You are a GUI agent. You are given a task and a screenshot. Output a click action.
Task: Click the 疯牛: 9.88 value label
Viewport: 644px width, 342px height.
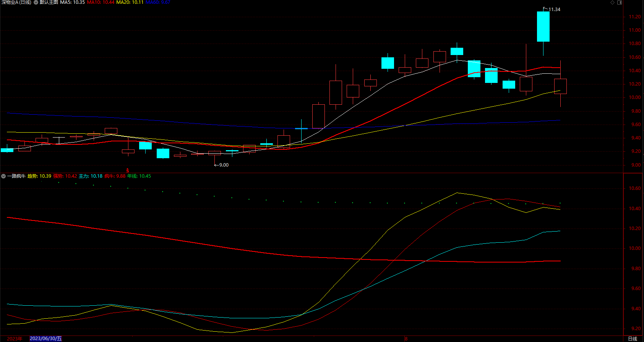(115, 176)
